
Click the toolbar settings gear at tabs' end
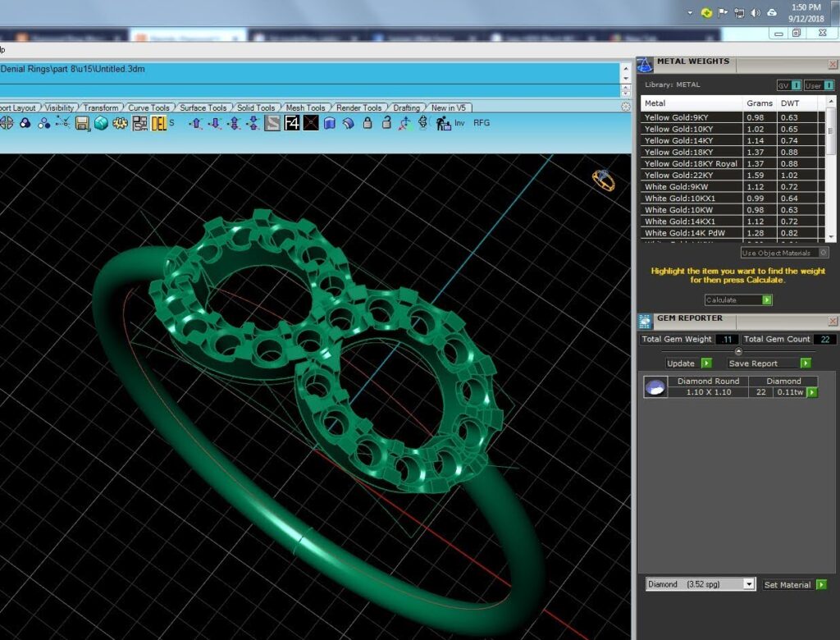625,107
